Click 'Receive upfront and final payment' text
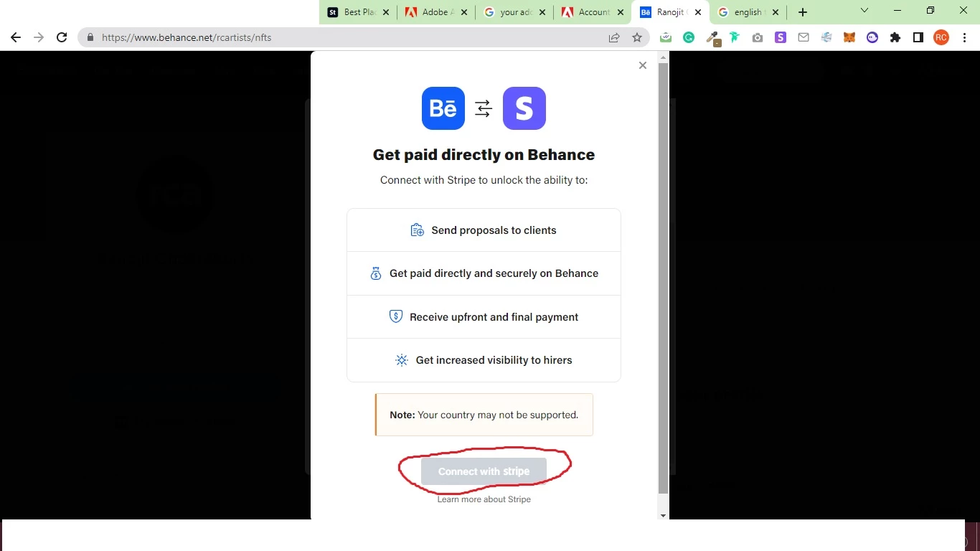 click(494, 317)
